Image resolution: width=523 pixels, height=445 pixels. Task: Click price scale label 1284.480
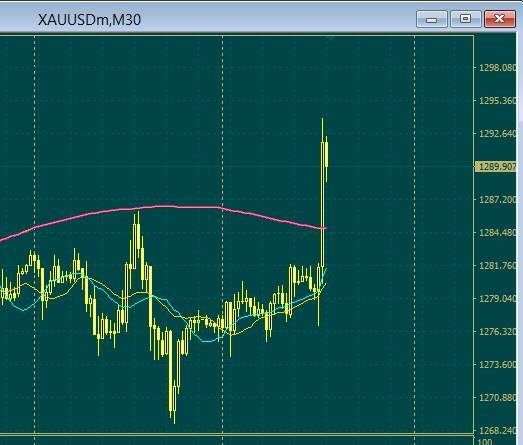(497, 233)
